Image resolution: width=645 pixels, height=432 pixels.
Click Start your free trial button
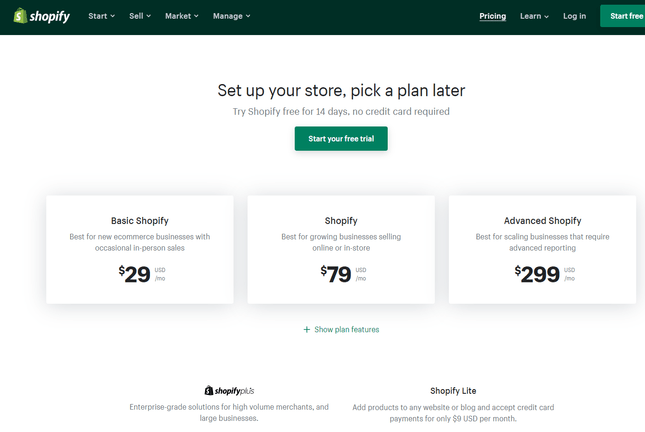point(341,139)
